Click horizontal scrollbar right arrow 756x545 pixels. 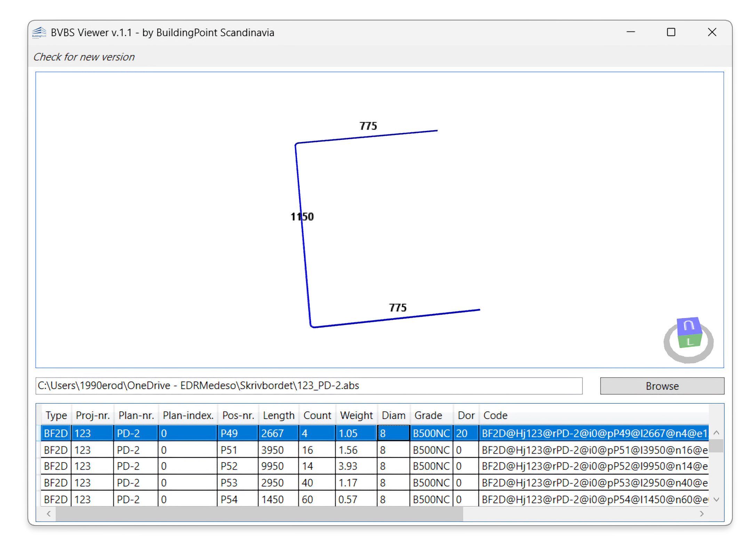pyautogui.click(x=701, y=514)
